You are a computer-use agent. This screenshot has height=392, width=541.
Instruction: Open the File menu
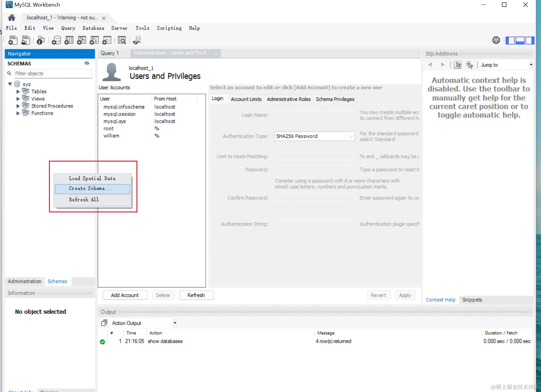click(11, 28)
